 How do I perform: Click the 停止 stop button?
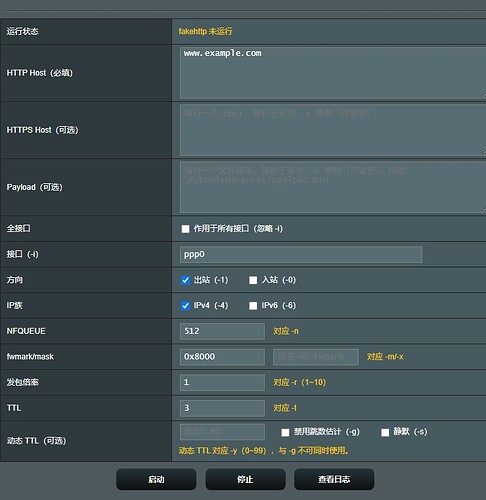click(245, 479)
